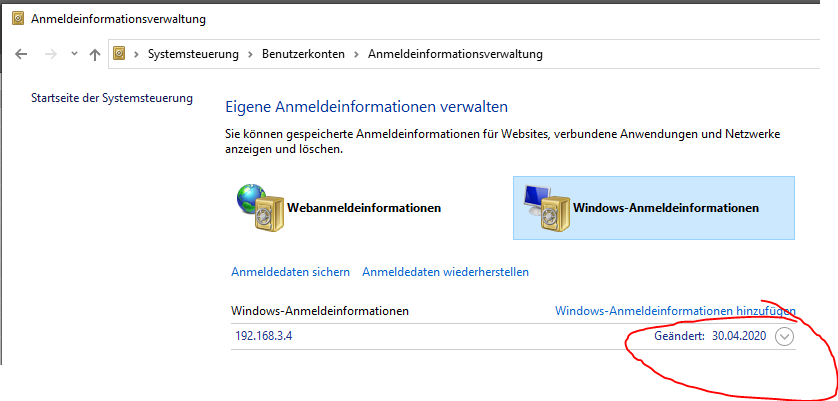Click the Back arrow in navigation bar
The width and height of the screenshot is (838, 401).
click(21, 54)
